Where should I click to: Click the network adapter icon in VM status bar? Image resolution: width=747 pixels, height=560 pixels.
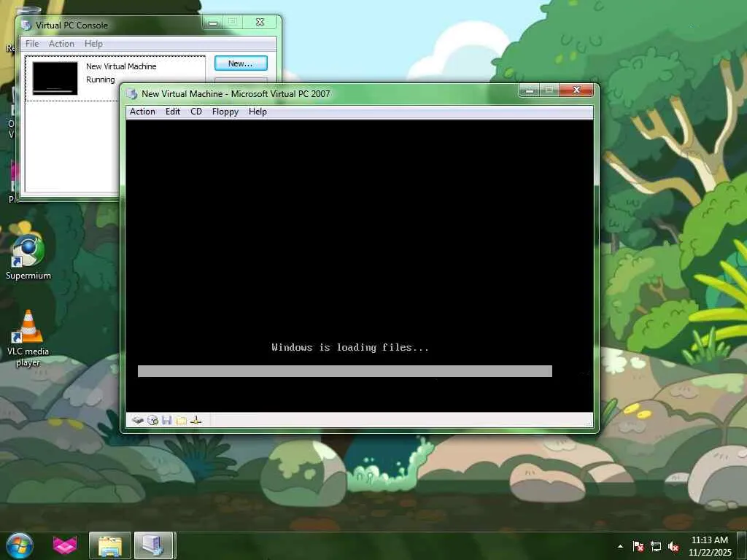point(196,420)
